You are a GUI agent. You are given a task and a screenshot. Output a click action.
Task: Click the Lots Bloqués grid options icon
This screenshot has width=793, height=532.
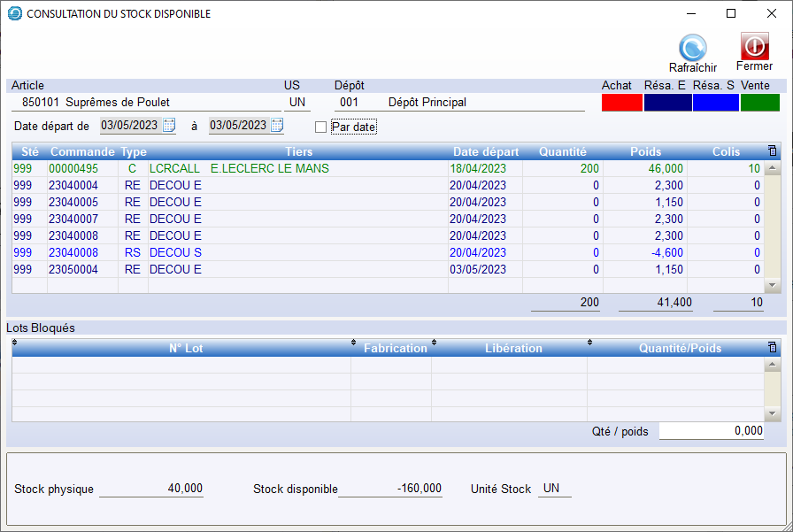pyautogui.click(x=772, y=348)
